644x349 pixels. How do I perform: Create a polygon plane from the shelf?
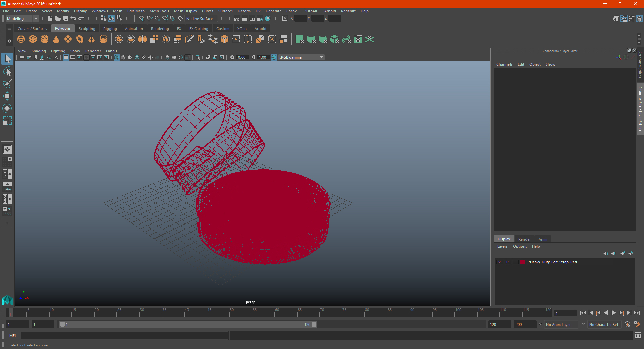(x=68, y=39)
